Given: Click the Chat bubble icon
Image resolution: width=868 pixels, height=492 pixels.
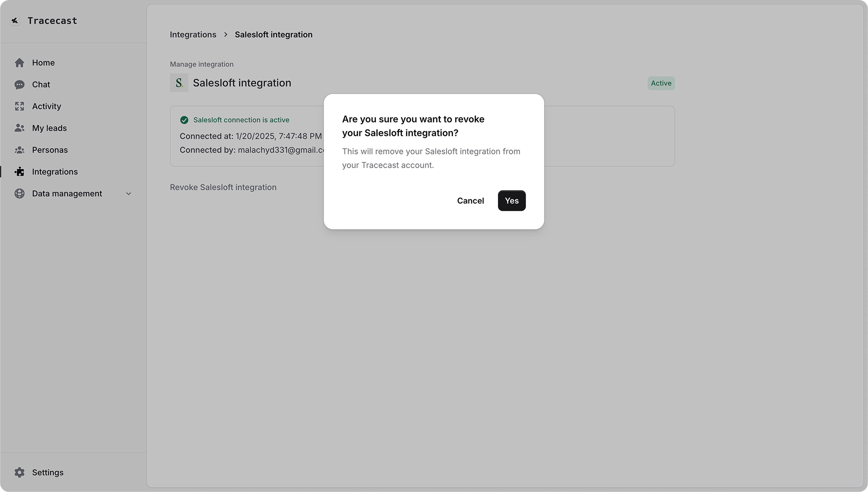Looking at the screenshot, I should (x=19, y=85).
